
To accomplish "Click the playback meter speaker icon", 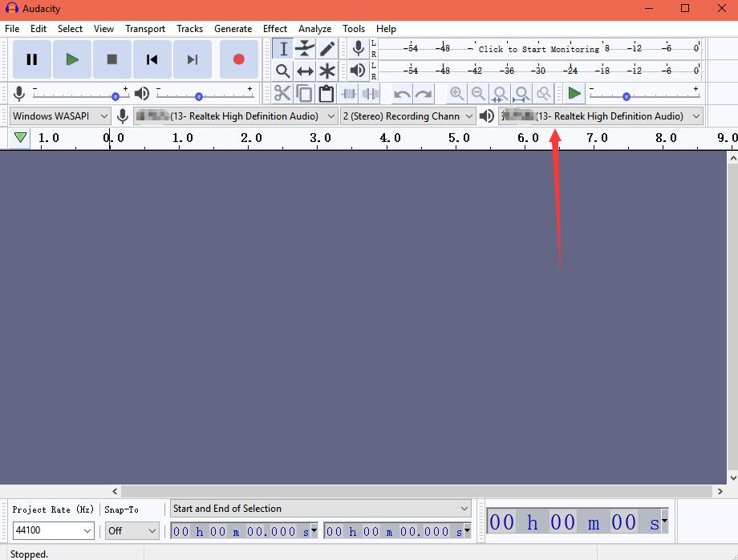I will (359, 71).
